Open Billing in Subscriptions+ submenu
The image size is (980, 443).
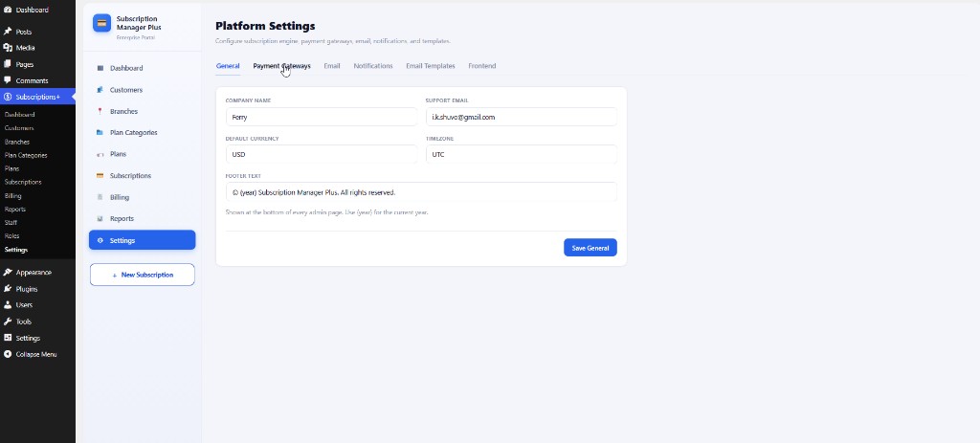coord(13,196)
